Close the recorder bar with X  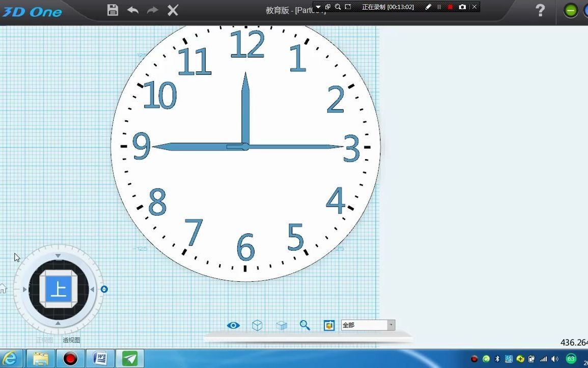474,7
